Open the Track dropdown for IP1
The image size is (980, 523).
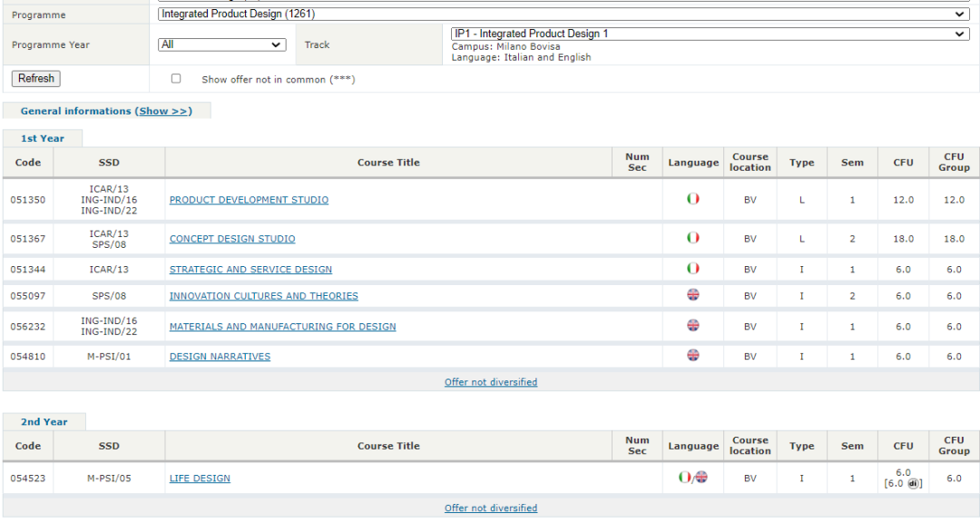710,34
